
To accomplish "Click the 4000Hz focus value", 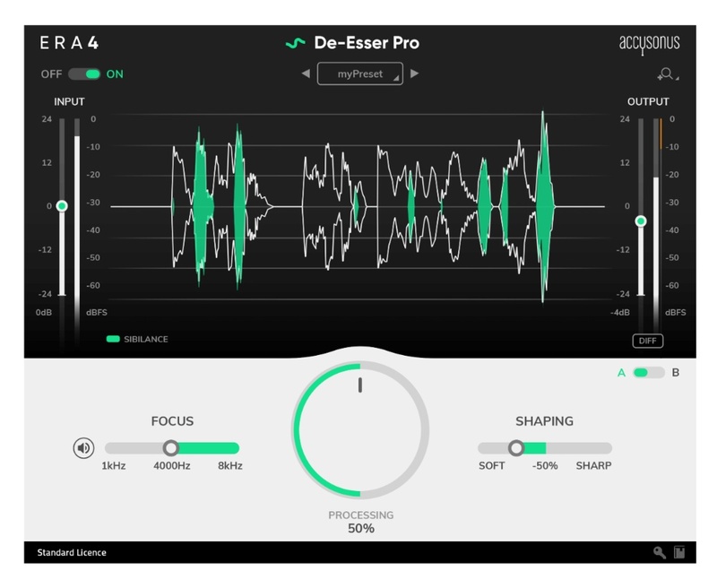I will [x=172, y=466].
